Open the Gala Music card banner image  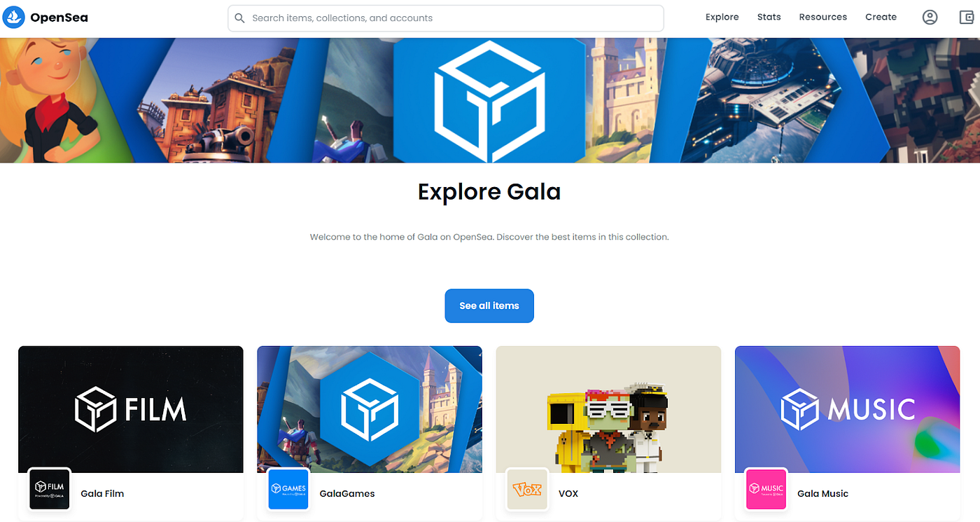coord(847,409)
